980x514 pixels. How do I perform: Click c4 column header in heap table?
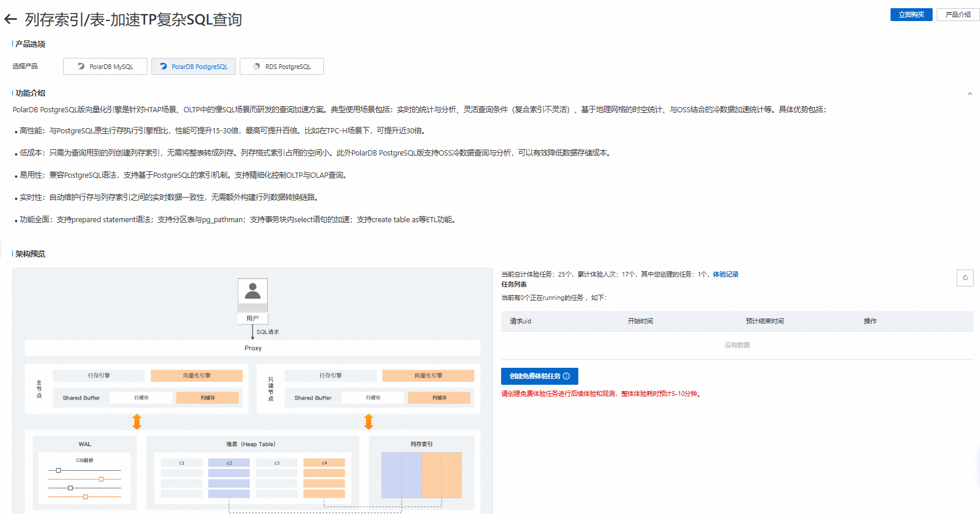[324, 463]
